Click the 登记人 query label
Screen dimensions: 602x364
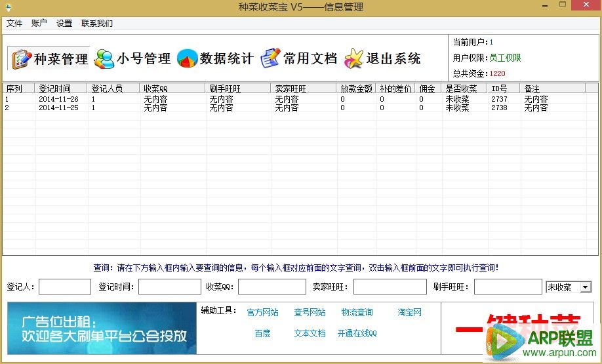coord(20,287)
